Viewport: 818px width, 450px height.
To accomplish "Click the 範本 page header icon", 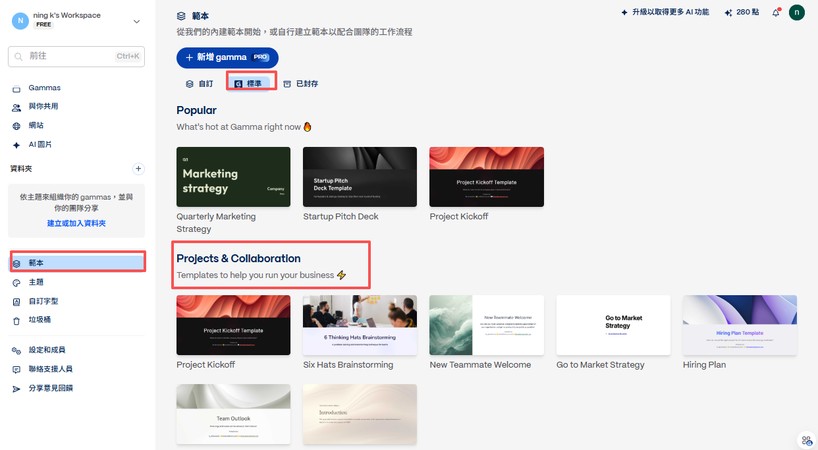I will point(181,16).
